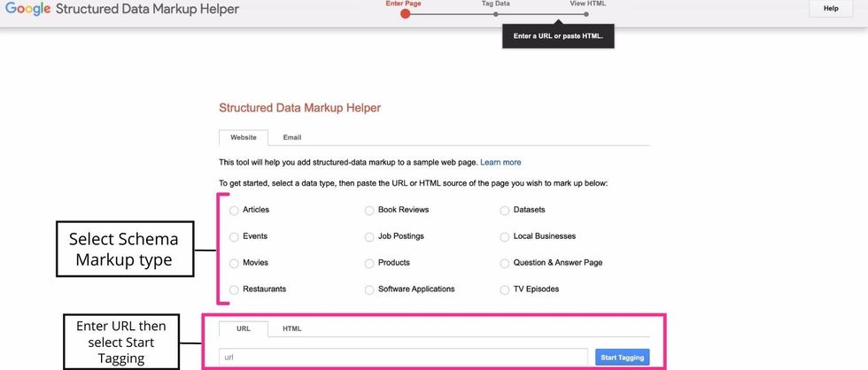Switch to the HTML input tab
Screen dimensions: 868x370
[x=292, y=328]
